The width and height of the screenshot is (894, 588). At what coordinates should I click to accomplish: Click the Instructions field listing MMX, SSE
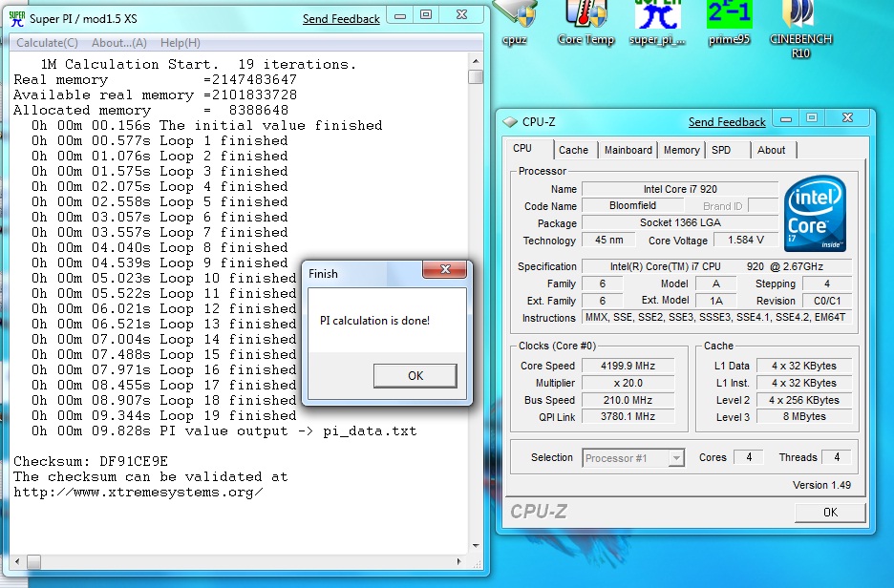click(x=716, y=317)
